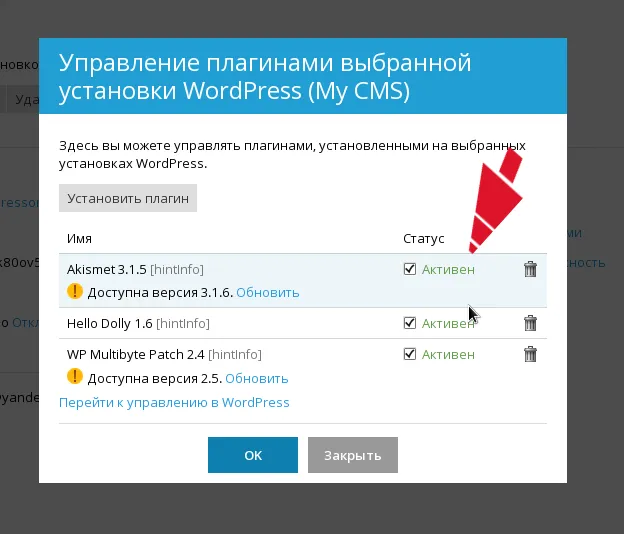Click the Установить плагин button
Viewport: 624px width, 534px height.
(128, 198)
